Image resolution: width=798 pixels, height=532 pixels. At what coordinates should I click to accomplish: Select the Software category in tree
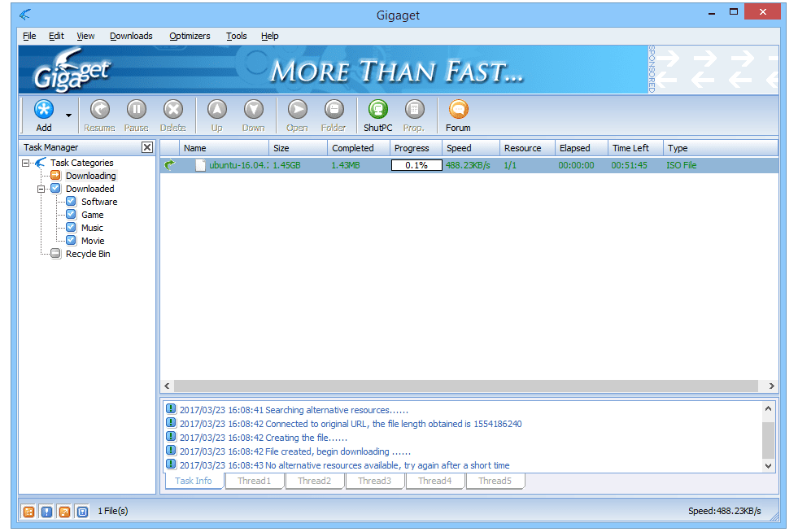pyautogui.click(x=98, y=202)
